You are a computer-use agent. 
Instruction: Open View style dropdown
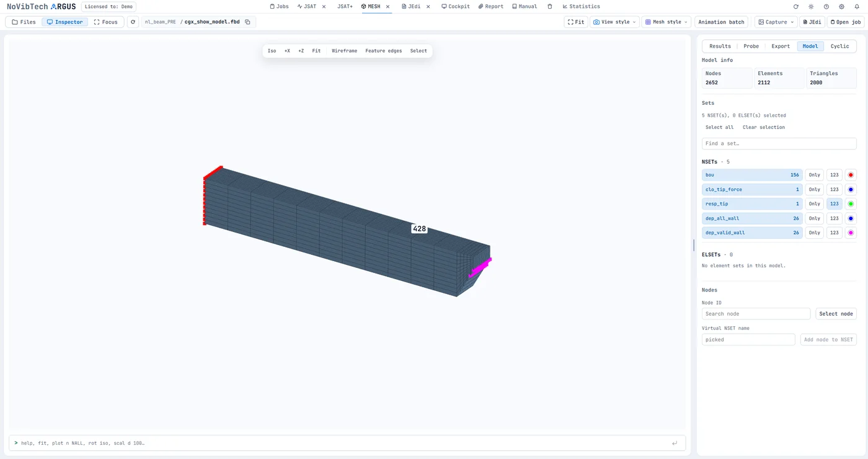614,22
